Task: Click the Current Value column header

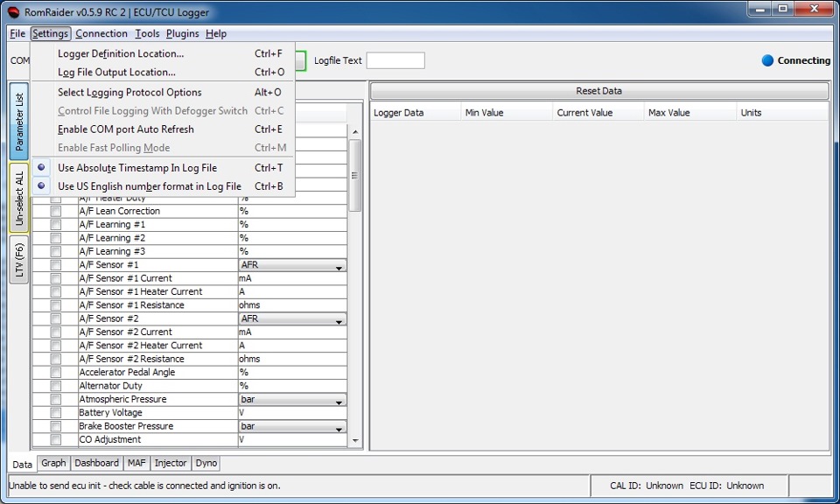Action: pyautogui.click(x=598, y=113)
